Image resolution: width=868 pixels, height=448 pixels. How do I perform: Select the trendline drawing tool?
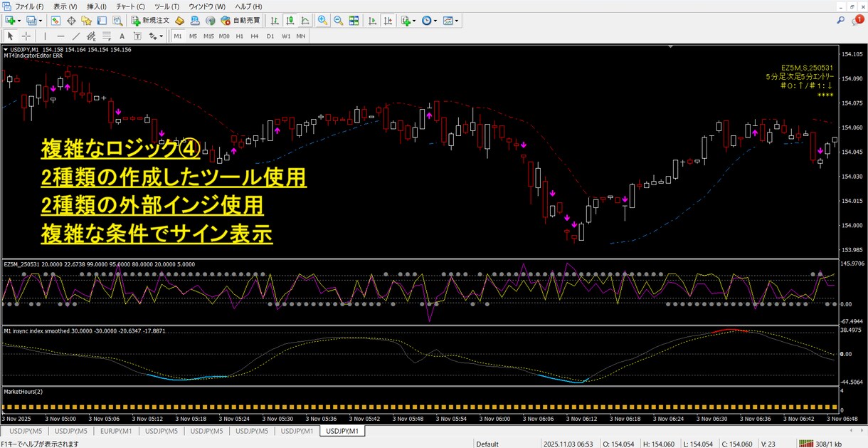[76, 36]
